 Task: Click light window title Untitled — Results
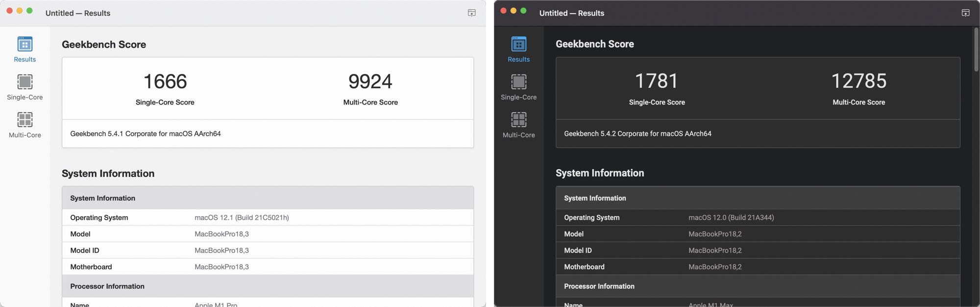pos(78,13)
